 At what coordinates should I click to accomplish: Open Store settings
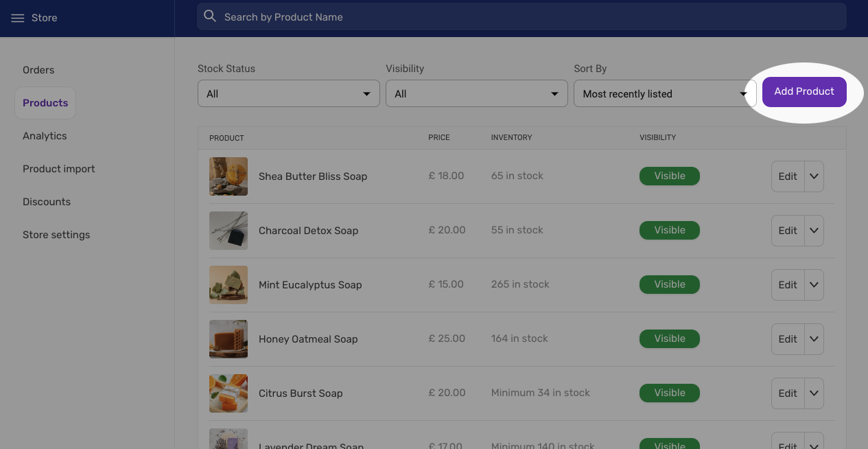coord(56,235)
